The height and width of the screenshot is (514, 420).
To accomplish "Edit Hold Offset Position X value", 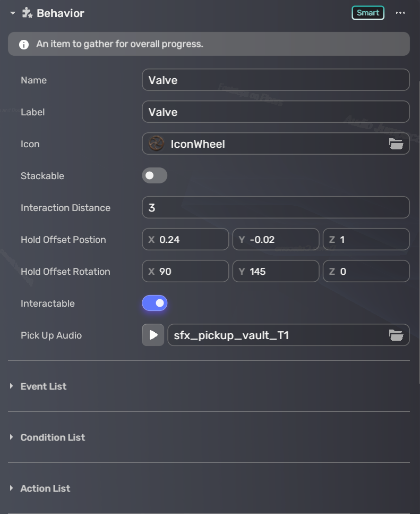I will click(x=191, y=240).
